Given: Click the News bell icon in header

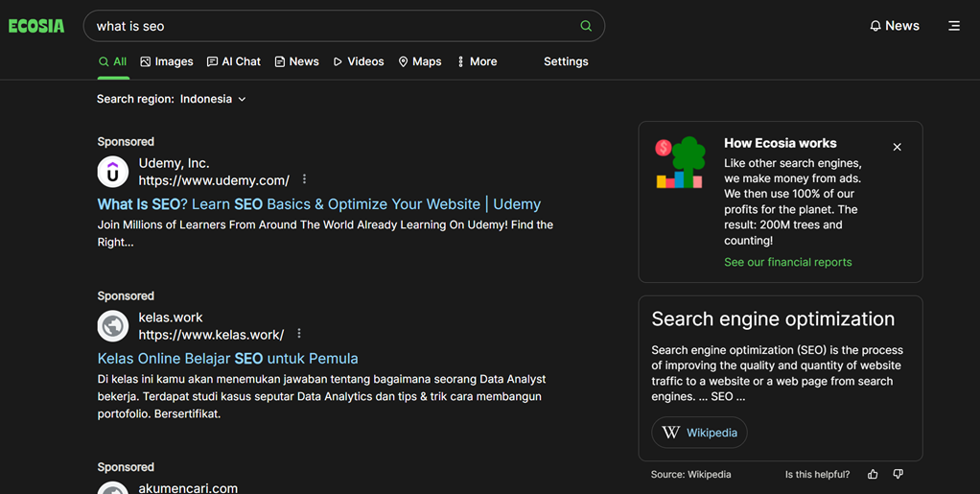Looking at the screenshot, I should [x=895, y=26].
